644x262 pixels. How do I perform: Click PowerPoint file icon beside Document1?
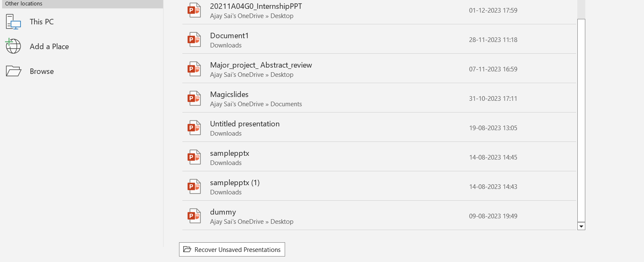(194, 39)
